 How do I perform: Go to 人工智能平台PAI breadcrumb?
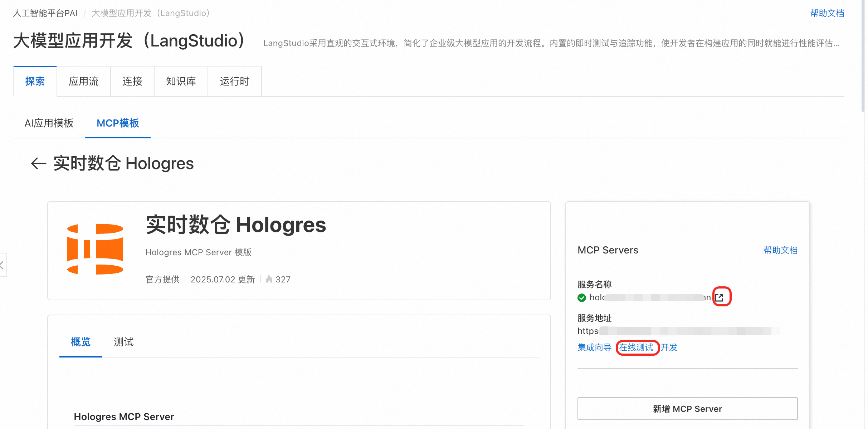(45, 13)
